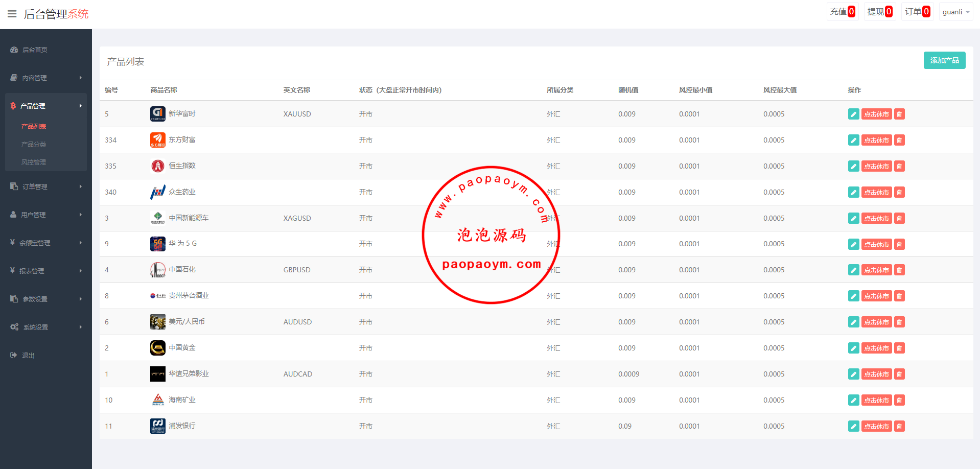Click the edit icon for 贵州茅台酒业
Image resolution: width=980 pixels, height=469 pixels.
(x=853, y=296)
